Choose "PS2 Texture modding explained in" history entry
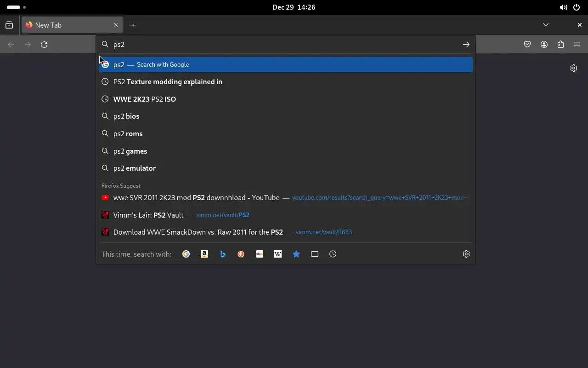The image size is (588, 368). click(x=286, y=82)
